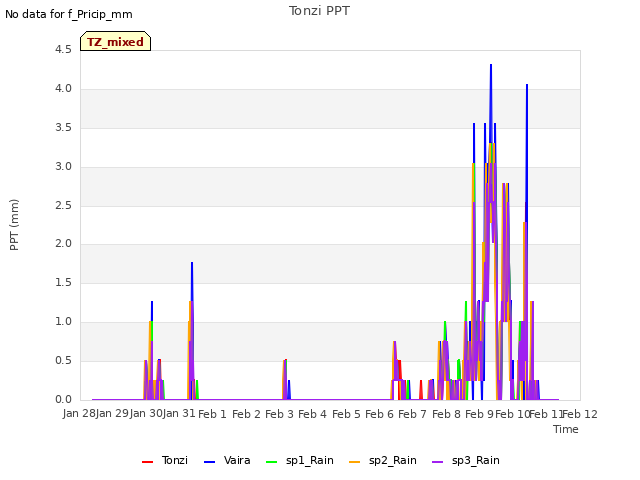Click the Vaira peak near 4.1 mm on Feb 10
Image resolution: width=640 pixels, height=480 pixels.
(x=527, y=85)
